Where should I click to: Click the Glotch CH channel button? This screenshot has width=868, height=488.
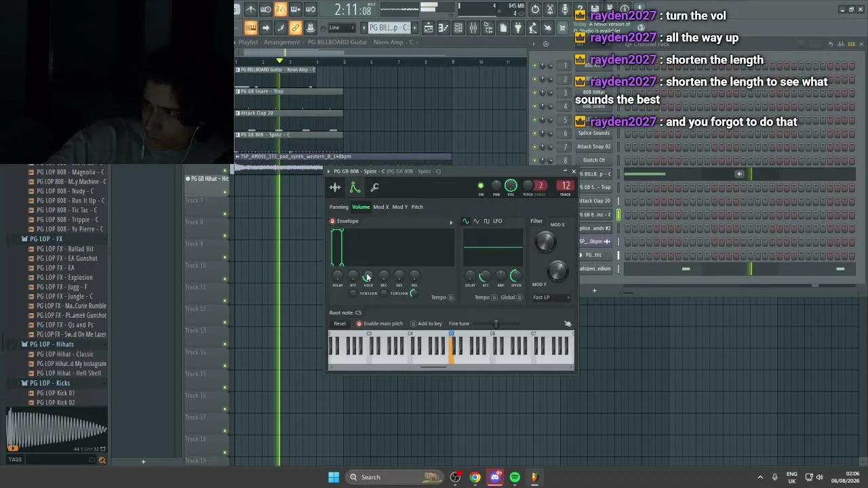point(594,161)
